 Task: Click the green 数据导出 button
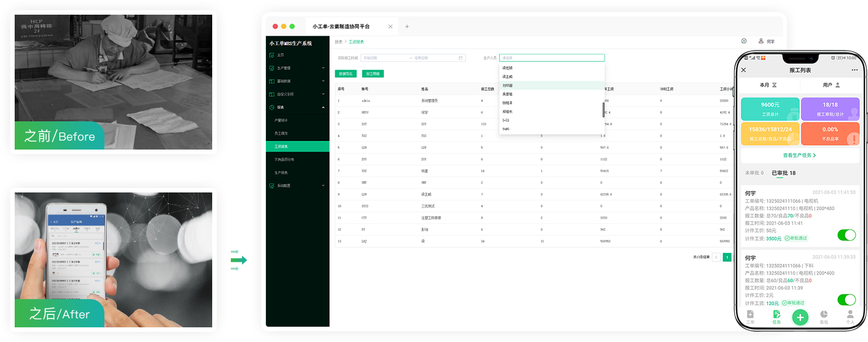346,74
